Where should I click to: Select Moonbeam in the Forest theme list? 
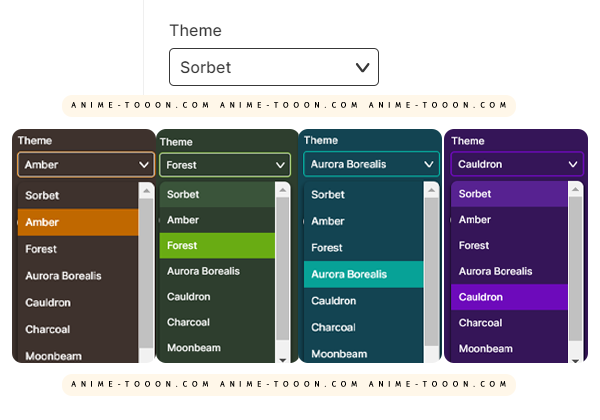tap(217, 348)
